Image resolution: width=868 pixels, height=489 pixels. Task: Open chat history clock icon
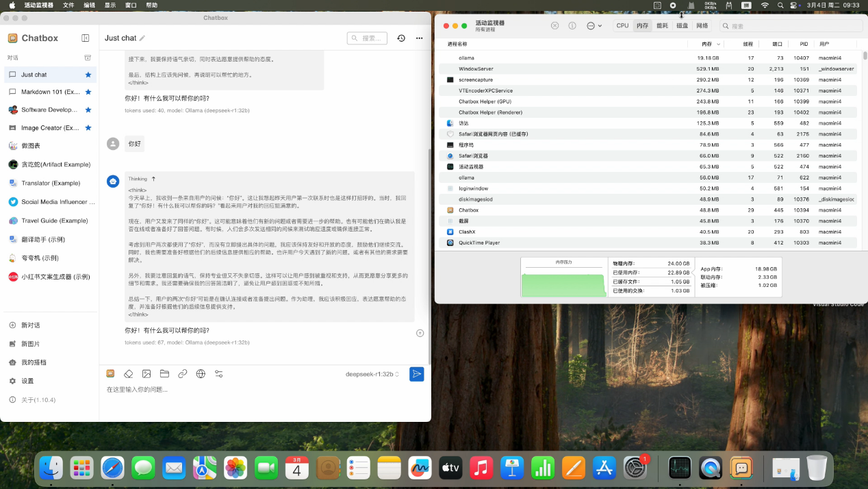(x=401, y=38)
